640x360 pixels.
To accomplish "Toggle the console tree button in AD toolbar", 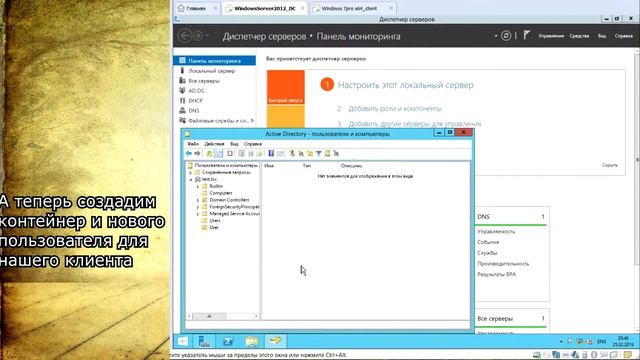I will tap(218, 153).
